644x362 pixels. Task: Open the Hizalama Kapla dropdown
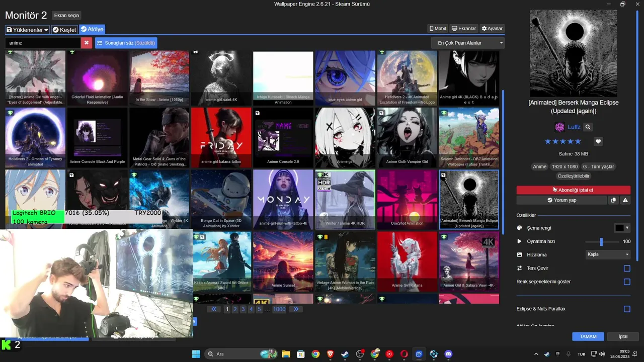pyautogui.click(x=608, y=254)
